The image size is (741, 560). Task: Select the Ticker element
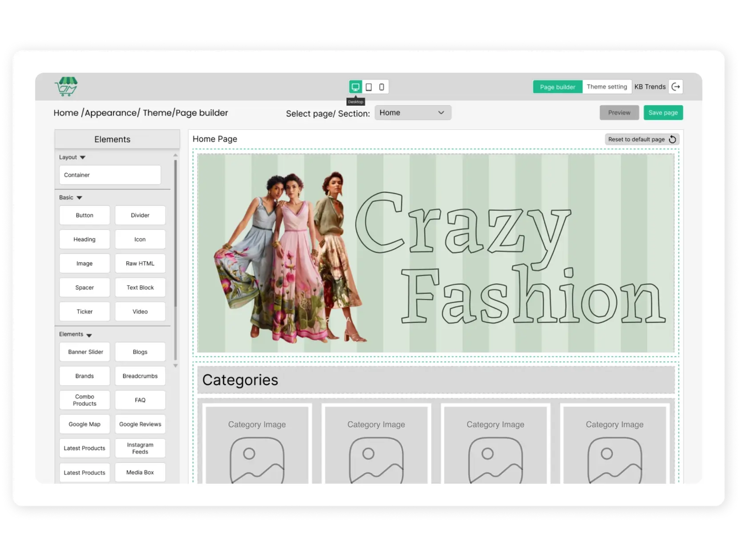[x=85, y=311]
